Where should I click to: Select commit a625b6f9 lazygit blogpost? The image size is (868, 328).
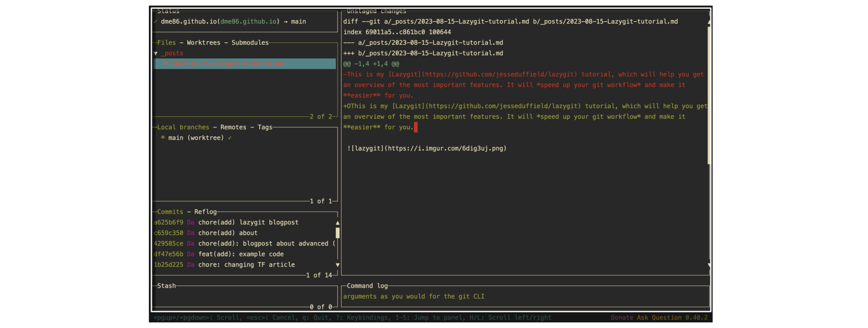coord(244,222)
